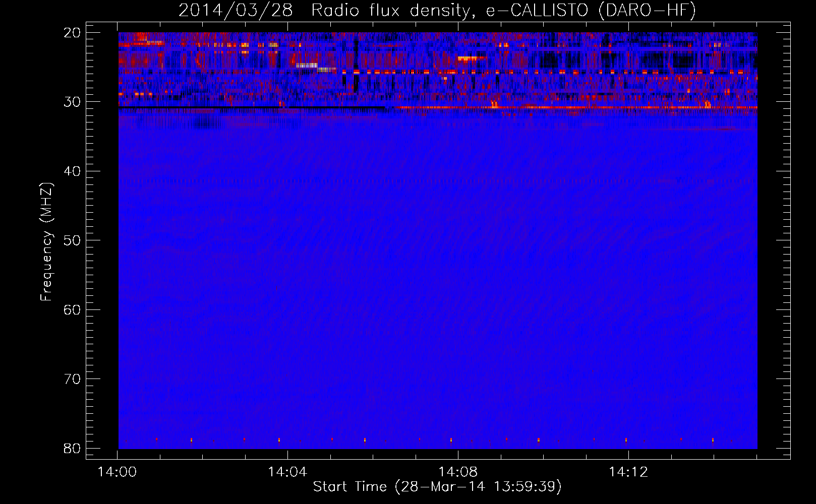Click the 20 frequency tick label
The width and height of the screenshot is (816, 504).
coord(72,33)
